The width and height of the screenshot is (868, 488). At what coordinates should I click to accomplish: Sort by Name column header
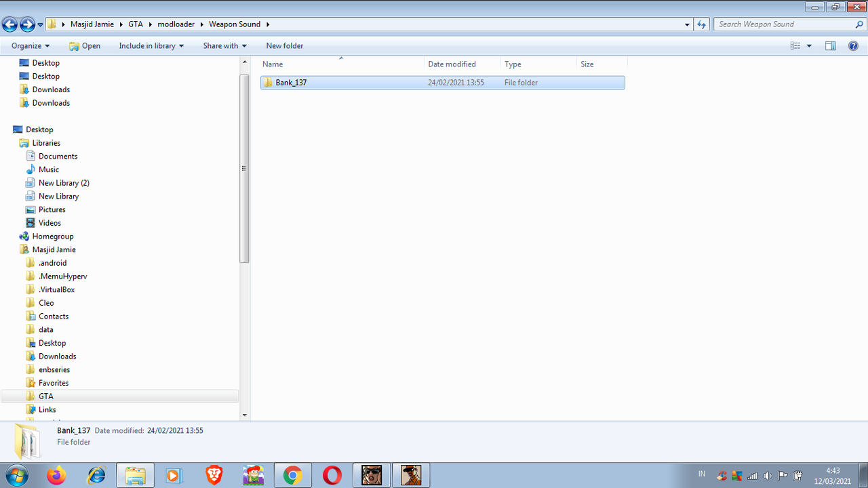click(x=341, y=64)
